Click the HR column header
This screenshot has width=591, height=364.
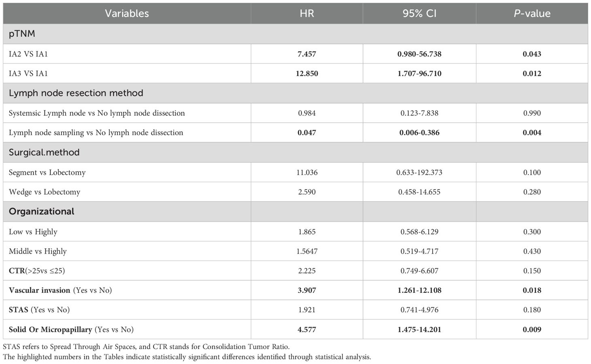point(307,13)
